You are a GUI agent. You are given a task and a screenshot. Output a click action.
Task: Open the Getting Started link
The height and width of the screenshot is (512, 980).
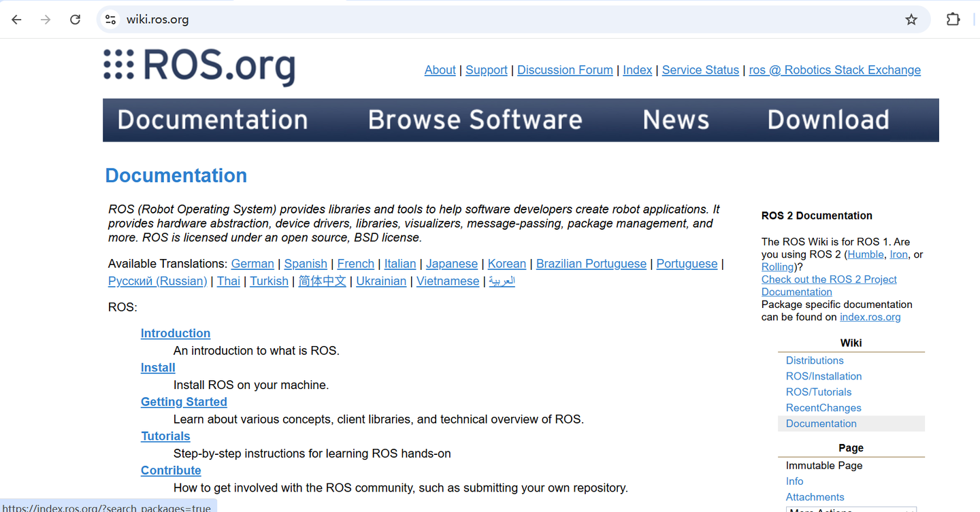[184, 402]
